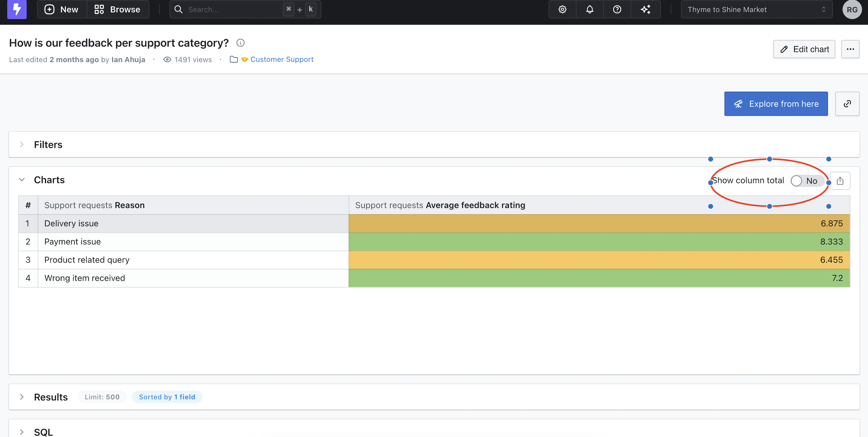
Task: Click the search magnifier icon
Action: click(x=178, y=9)
